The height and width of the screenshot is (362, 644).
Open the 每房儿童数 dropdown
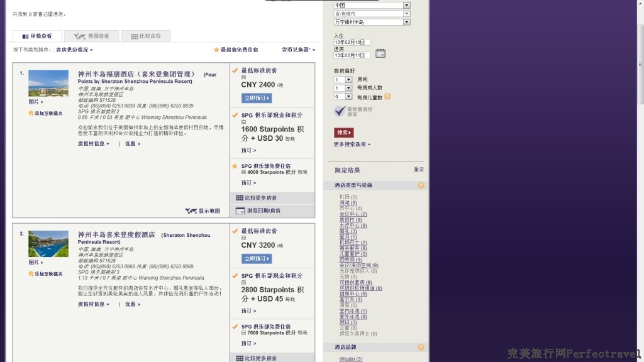(343, 96)
